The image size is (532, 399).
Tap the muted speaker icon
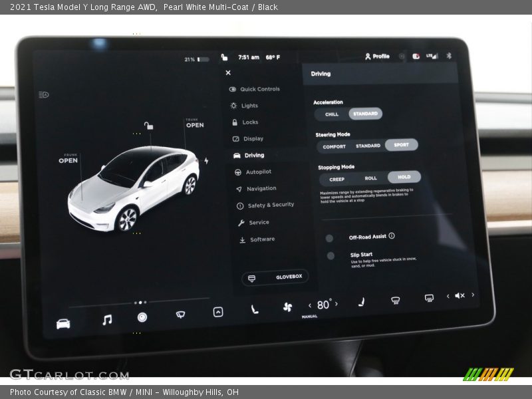460,295
